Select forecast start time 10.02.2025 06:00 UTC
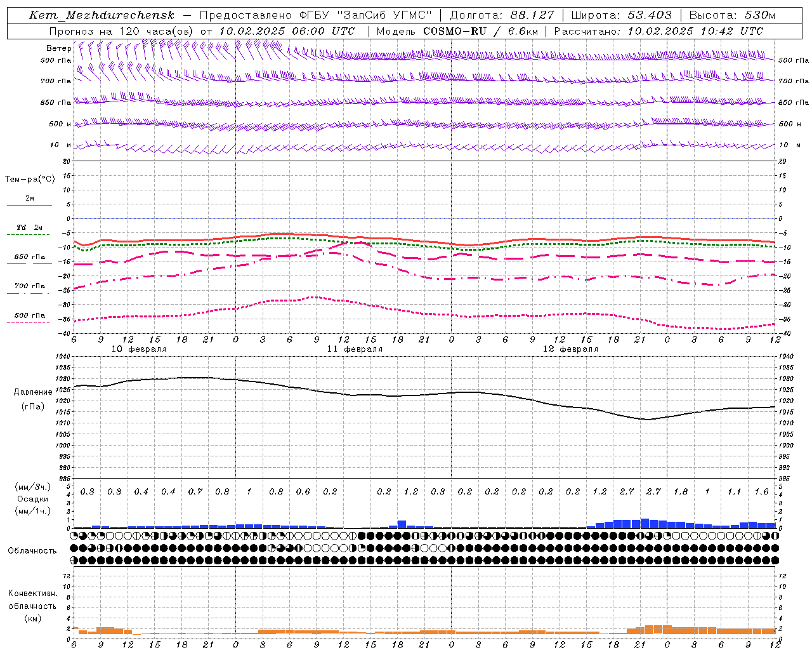Screen dimensions: 812x650 287,31
